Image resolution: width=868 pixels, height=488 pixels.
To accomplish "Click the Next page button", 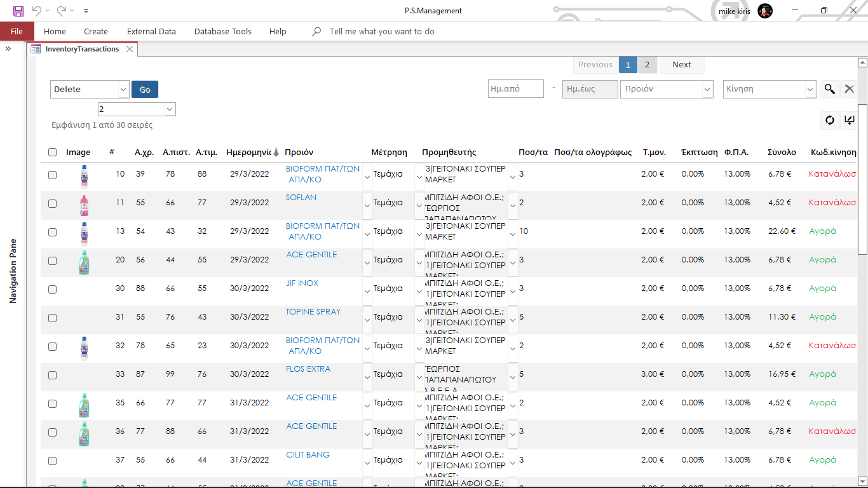I will 682,64.
